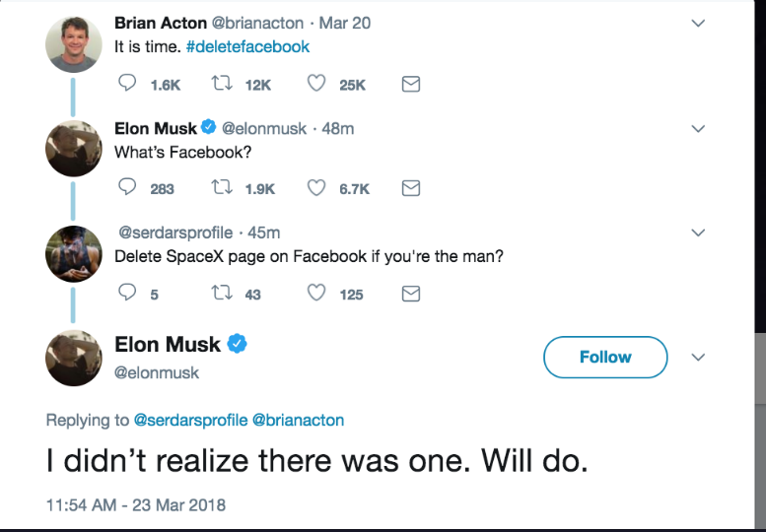766x532 pixels.
Task: Like Brian Acton's tweet
Action: (x=316, y=85)
